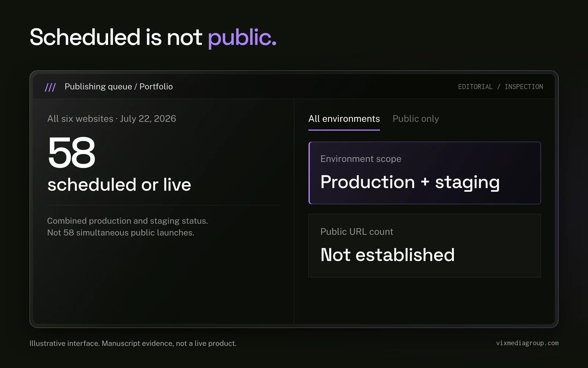
Task: Click 'Scheduled is not public.' headline
Action: point(153,37)
